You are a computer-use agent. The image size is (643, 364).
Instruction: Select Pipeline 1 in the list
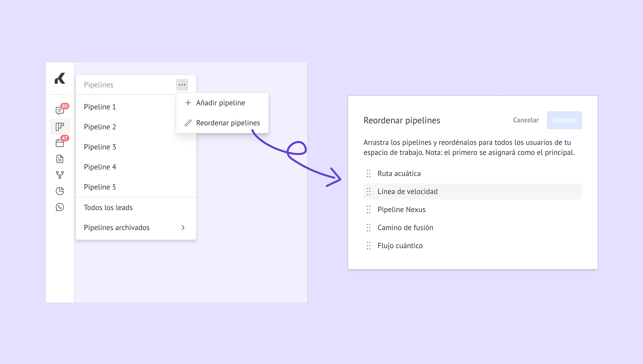pos(100,107)
